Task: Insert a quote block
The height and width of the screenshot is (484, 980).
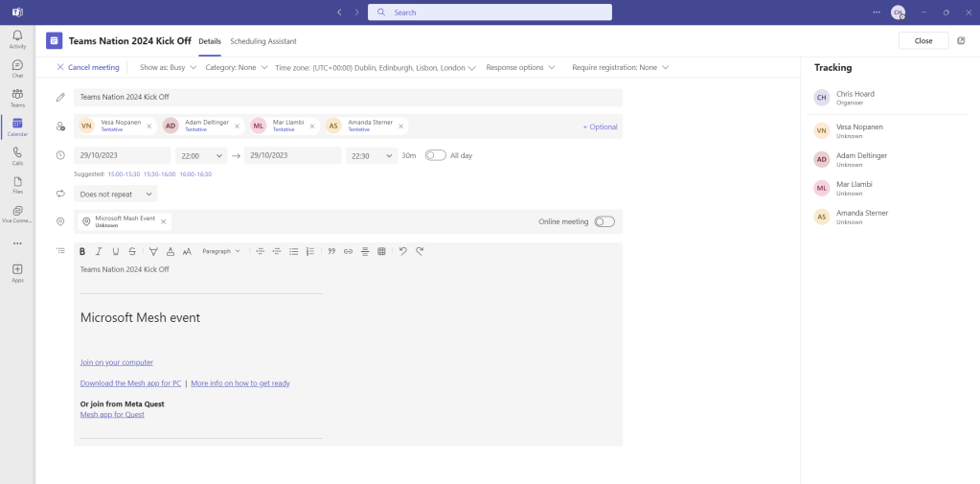Action: (x=331, y=251)
